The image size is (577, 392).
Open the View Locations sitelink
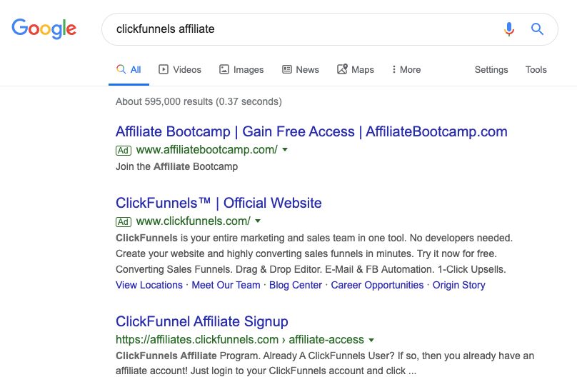[149, 286]
